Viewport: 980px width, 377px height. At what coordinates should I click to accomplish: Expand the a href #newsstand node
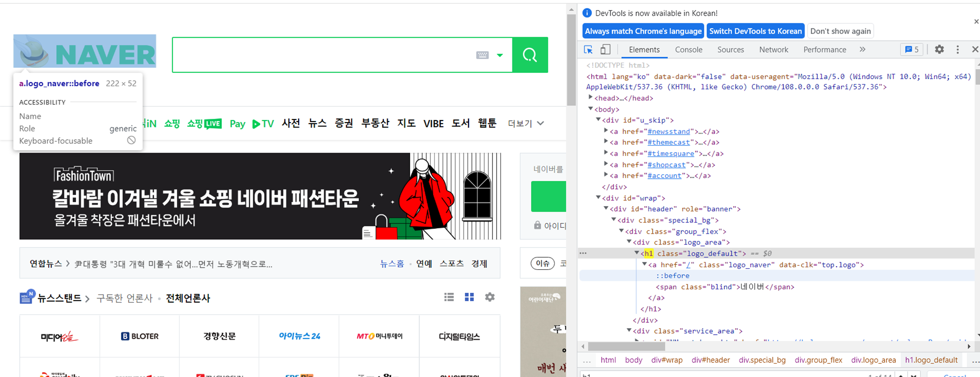tap(606, 131)
